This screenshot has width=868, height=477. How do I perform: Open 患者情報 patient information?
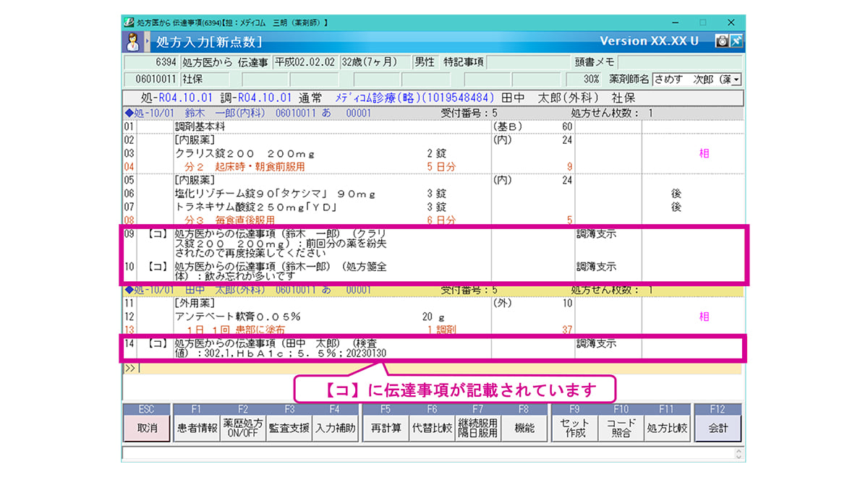(197, 428)
